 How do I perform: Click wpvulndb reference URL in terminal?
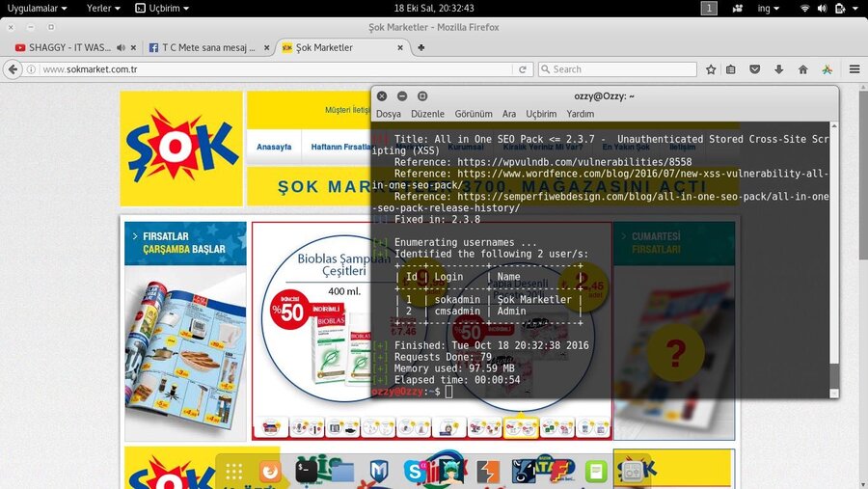pyautogui.click(x=575, y=162)
